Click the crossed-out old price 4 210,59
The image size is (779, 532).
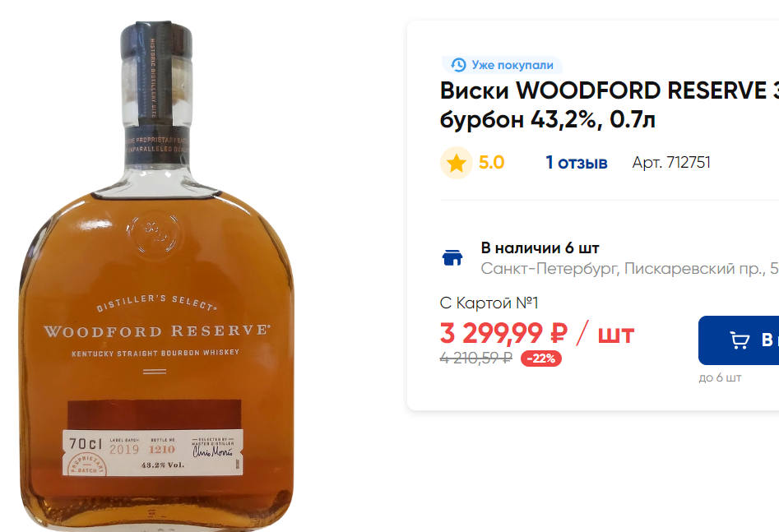[x=476, y=358]
